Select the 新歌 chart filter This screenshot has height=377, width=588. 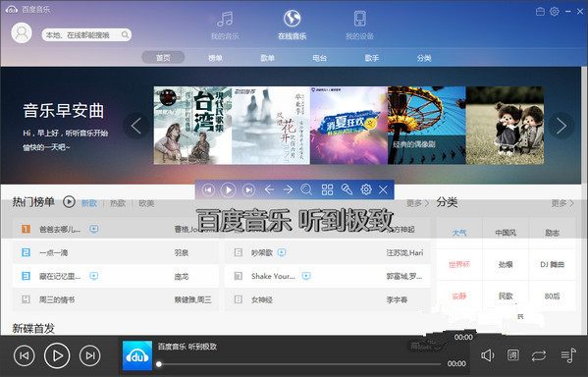(89, 203)
